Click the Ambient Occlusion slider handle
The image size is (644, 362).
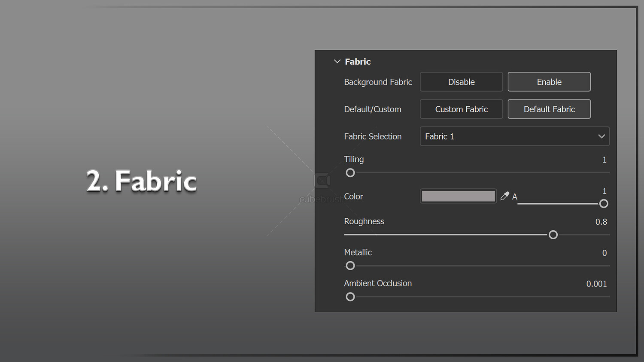350,297
